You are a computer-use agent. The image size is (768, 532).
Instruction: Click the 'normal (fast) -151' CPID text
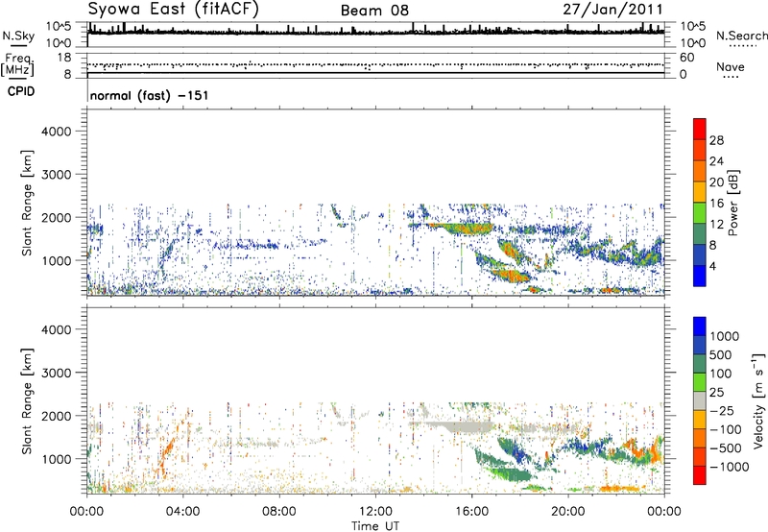[x=150, y=95]
